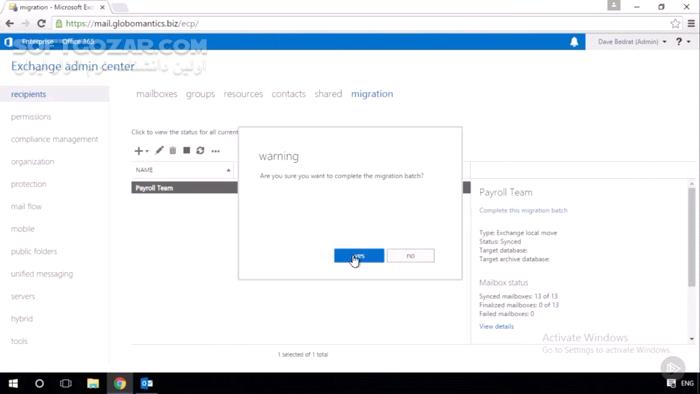Click the trash delete icon in toolbar
The height and width of the screenshot is (394, 700).
click(x=173, y=150)
